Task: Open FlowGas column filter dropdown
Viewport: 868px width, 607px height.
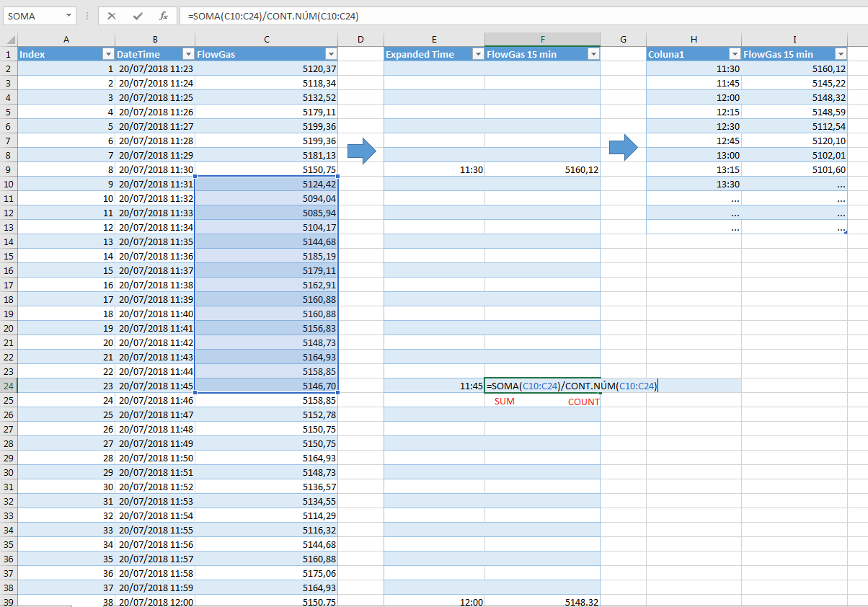Action: click(331, 54)
